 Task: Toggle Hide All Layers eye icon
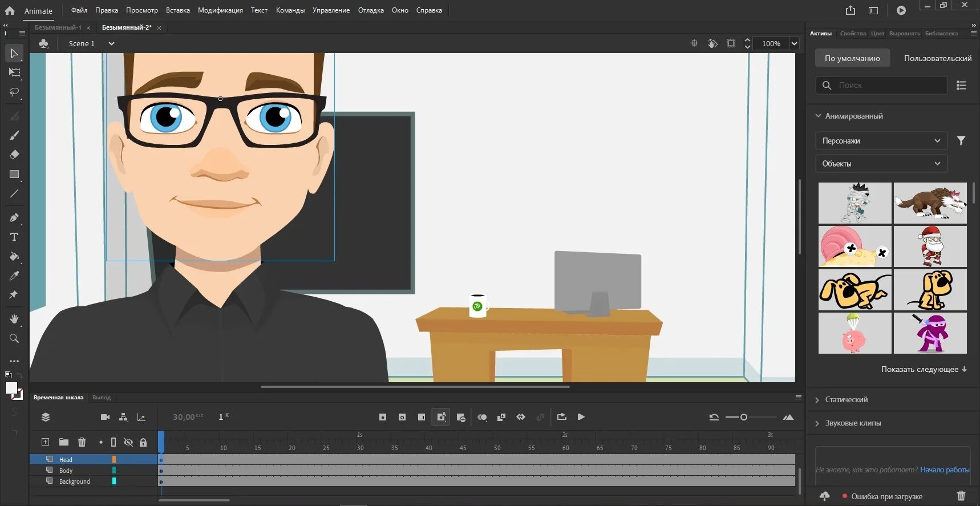[x=128, y=442]
